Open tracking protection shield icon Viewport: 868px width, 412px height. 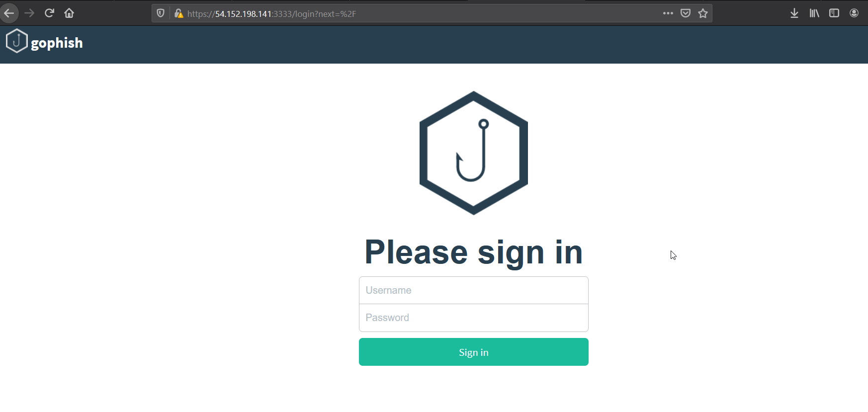pos(161,13)
